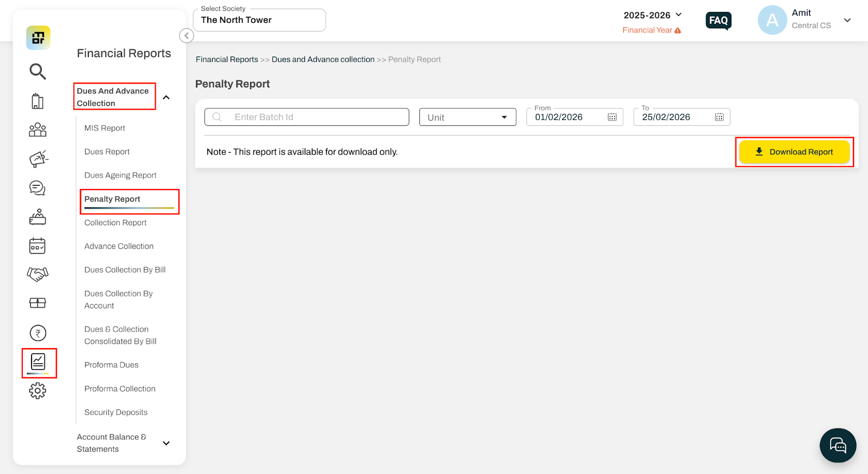Screen dimensions: 868x474
Task: Select Dues Ageing Report in menu
Action: (120, 175)
